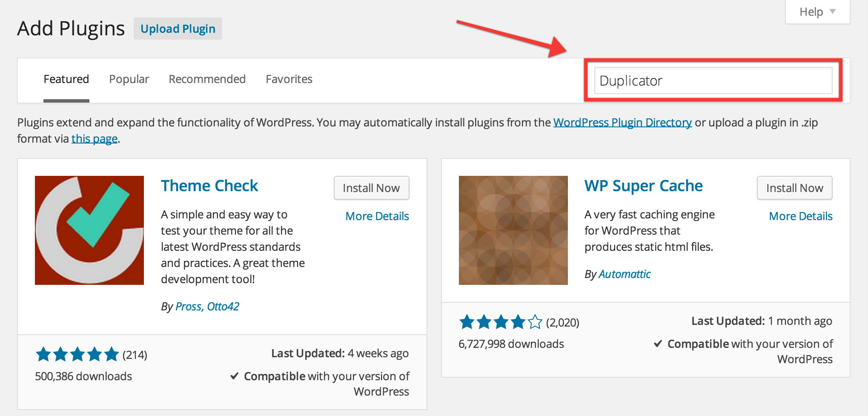This screenshot has height=416, width=868.
Task: Click the (214) ratings count
Action: click(x=135, y=355)
